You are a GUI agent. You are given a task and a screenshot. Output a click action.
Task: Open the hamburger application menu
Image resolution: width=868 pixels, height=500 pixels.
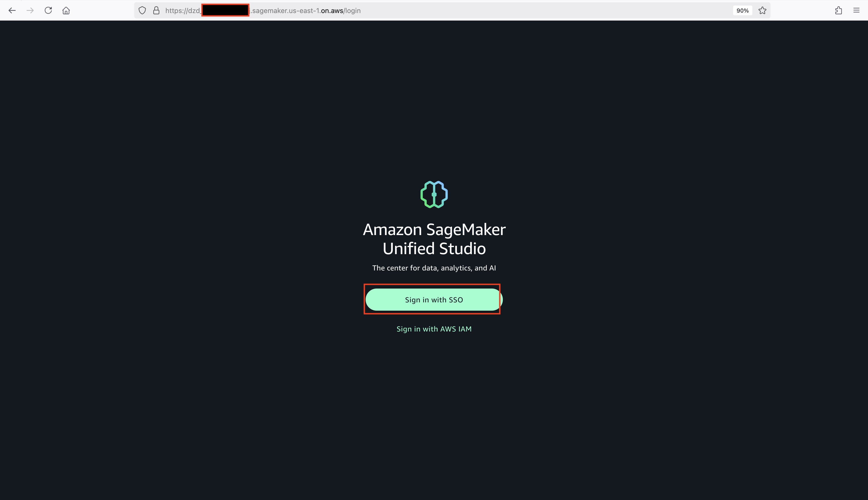pos(856,11)
